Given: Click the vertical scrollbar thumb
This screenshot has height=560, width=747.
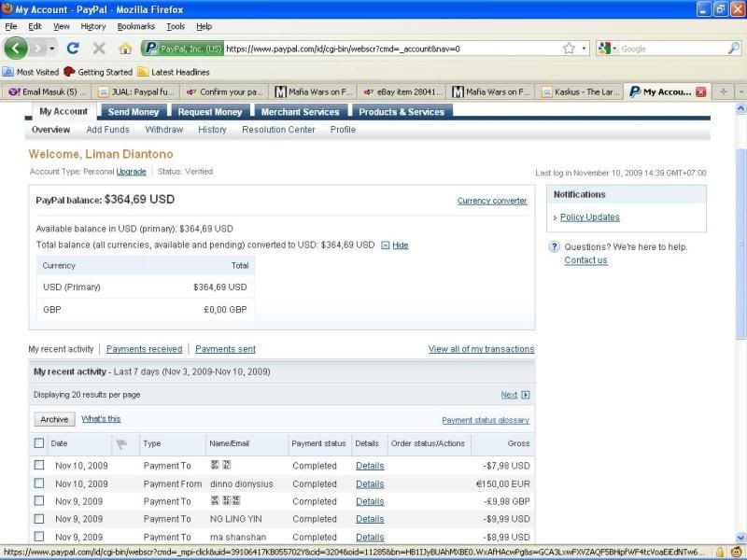Looking at the screenshot, I should tap(740, 244).
